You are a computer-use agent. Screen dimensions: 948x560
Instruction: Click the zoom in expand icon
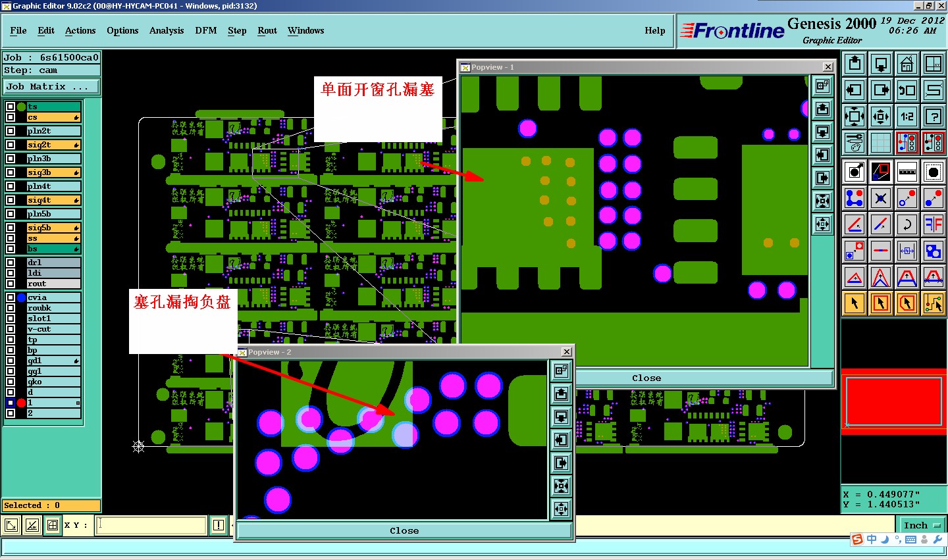point(855,116)
